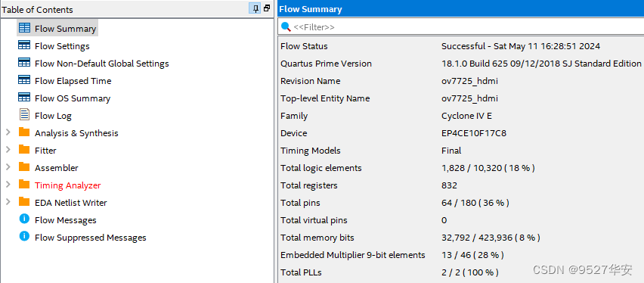
Task: Click the 18.1.0 Build 625 version value
Action: coord(541,64)
